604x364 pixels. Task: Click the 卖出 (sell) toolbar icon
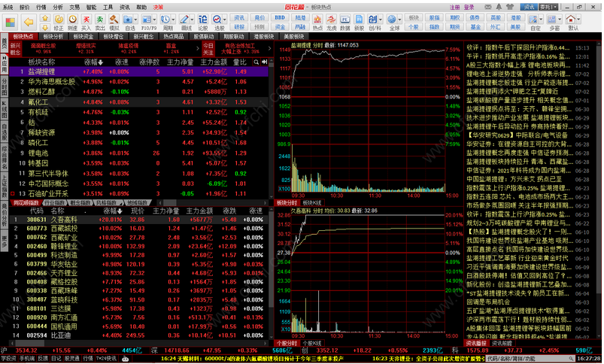(100, 22)
